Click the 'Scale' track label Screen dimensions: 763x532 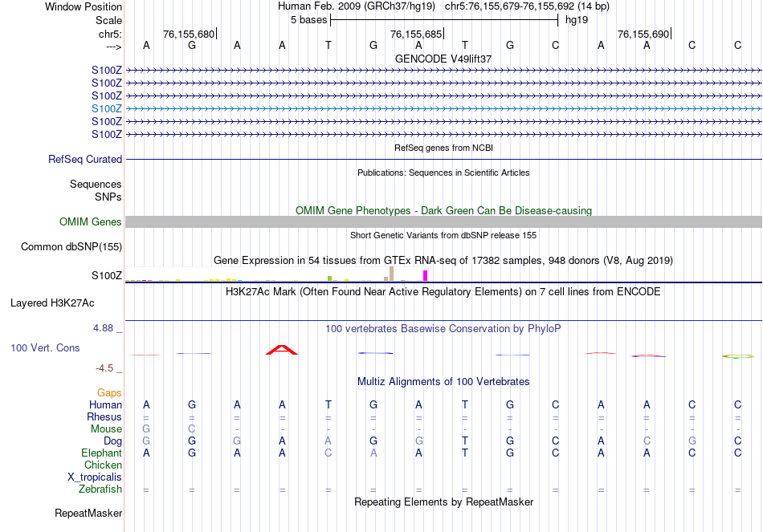(108, 20)
